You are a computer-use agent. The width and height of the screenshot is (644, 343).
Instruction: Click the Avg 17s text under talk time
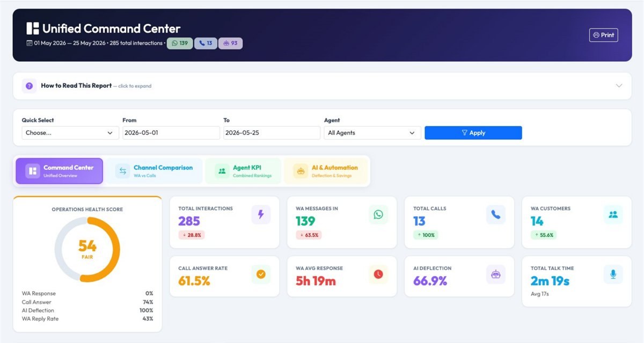pyautogui.click(x=539, y=294)
